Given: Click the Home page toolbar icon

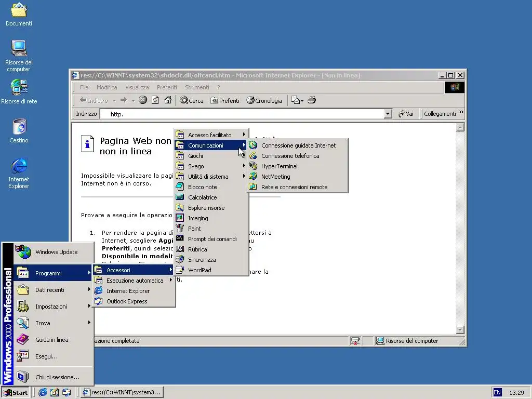Looking at the screenshot, I should point(168,100).
